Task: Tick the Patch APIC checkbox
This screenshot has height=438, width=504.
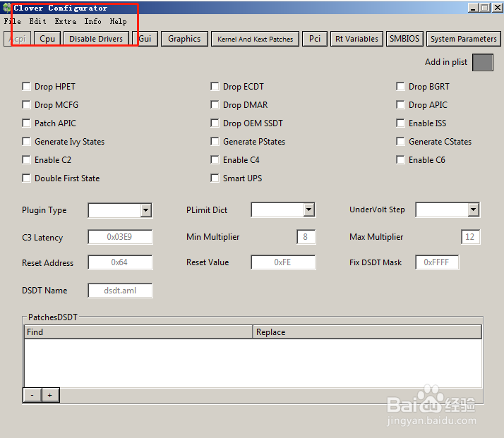Action: (x=26, y=123)
